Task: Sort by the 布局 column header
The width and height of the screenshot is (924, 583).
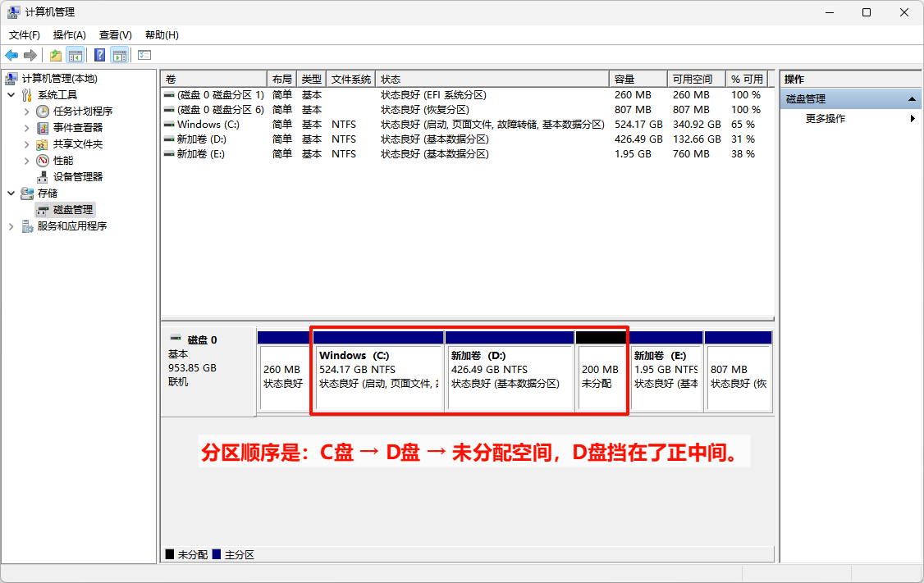Action: (x=282, y=79)
